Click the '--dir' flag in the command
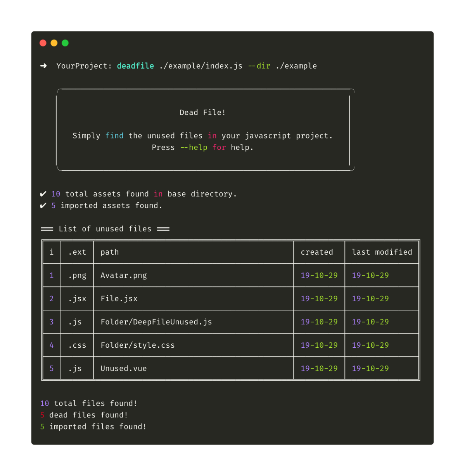465x476 pixels. pyautogui.click(x=259, y=66)
